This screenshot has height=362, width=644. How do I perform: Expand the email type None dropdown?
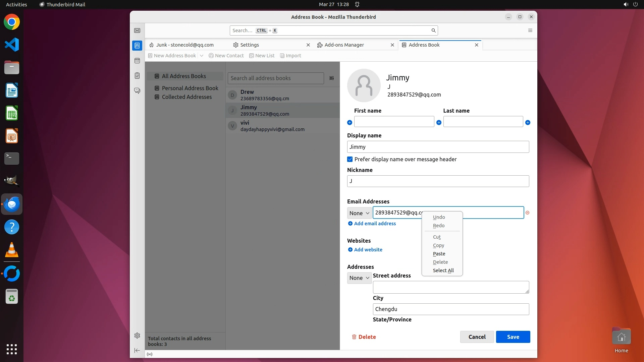click(359, 213)
